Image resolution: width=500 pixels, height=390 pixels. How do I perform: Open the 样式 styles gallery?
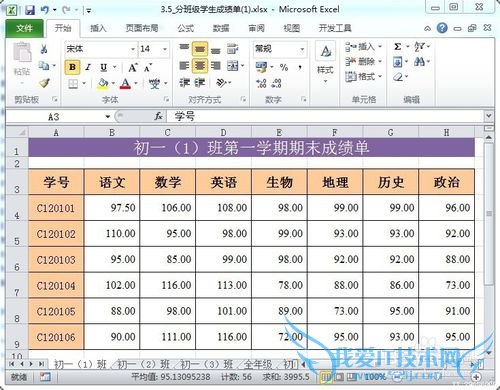[x=326, y=62]
